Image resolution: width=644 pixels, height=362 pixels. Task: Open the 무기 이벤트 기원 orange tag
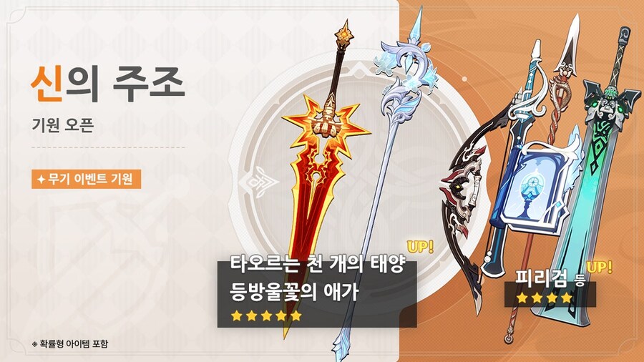click(x=87, y=179)
